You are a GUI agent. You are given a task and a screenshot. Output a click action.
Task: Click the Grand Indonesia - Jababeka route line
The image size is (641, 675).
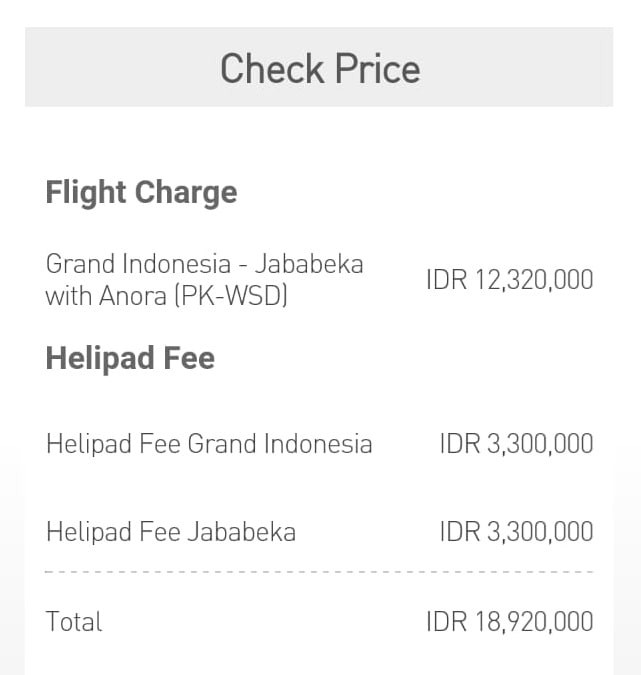tap(204, 264)
